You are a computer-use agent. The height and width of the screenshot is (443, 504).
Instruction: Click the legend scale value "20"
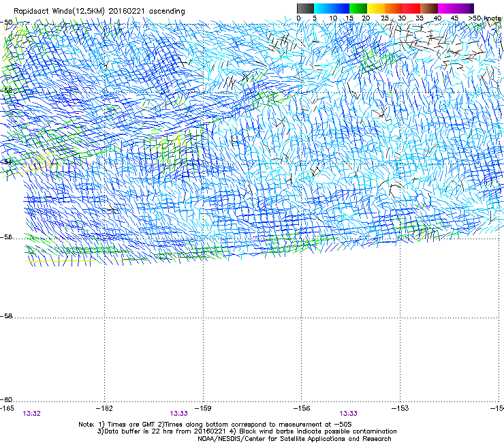tap(366, 18)
